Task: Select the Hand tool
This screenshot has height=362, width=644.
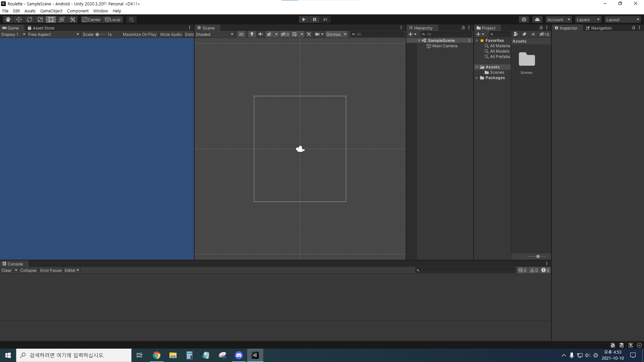Action: [8, 19]
